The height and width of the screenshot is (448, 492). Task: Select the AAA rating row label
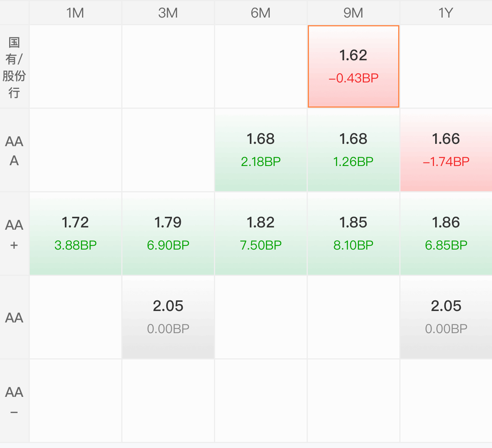click(14, 150)
